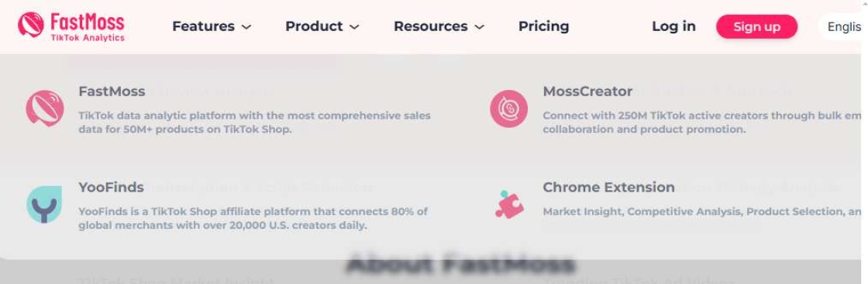Select the Chrome Extension puzzle piece icon
The image size is (868, 284).
point(509,205)
